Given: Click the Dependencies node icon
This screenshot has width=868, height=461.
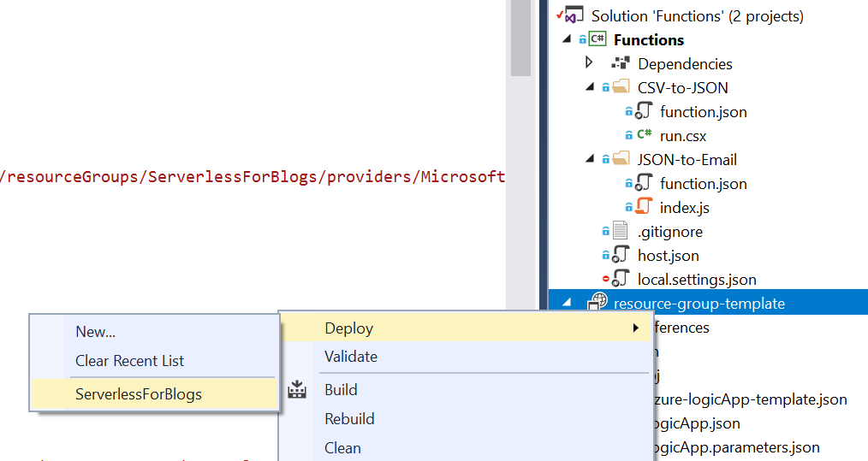Looking at the screenshot, I should click(x=621, y=63).
